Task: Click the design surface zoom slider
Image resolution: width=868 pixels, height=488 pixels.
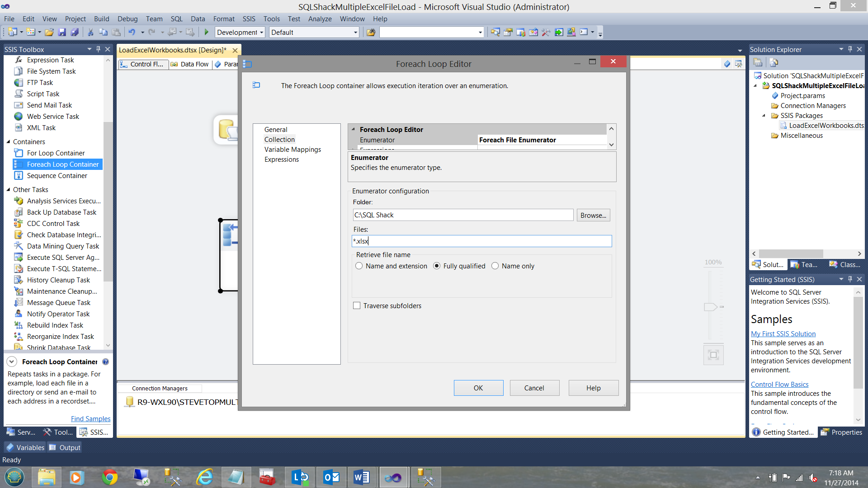Action: [710, 307]
